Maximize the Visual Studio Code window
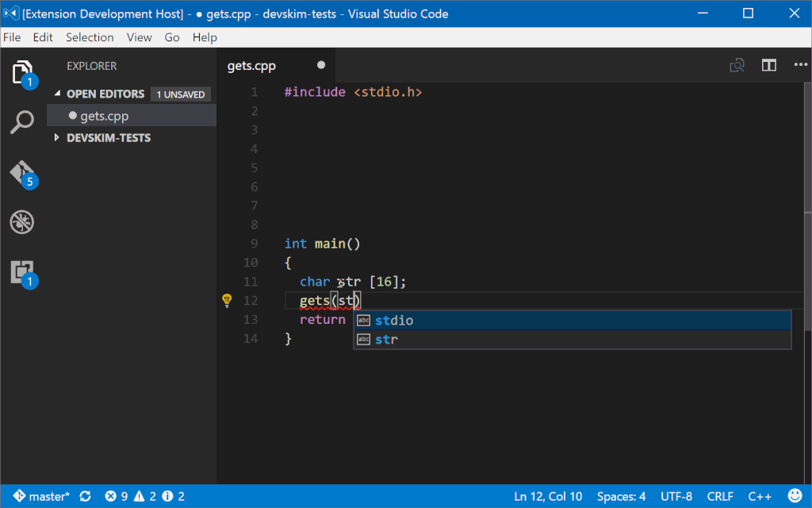Viewport: 812px width, 508px height. [748, 13]
